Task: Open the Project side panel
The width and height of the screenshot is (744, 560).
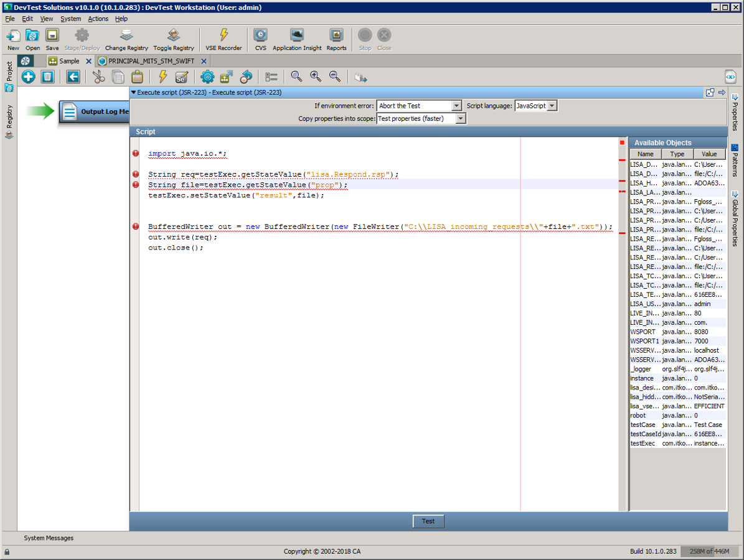Action: point(9,77)
